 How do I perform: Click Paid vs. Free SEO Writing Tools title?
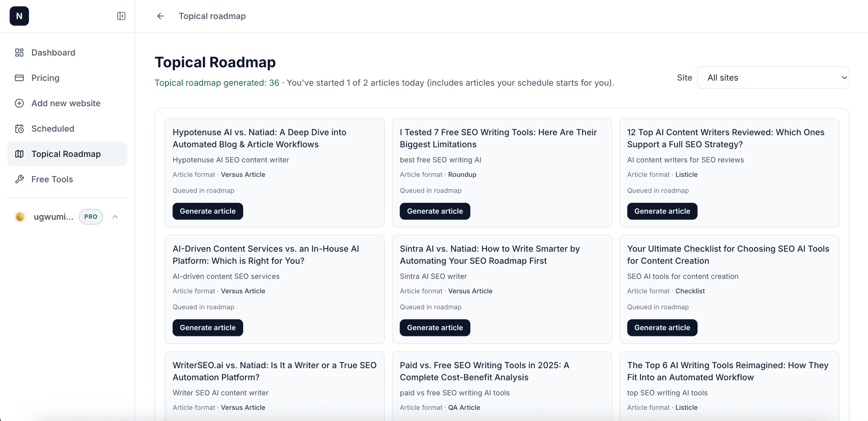[x=484, y=371]
